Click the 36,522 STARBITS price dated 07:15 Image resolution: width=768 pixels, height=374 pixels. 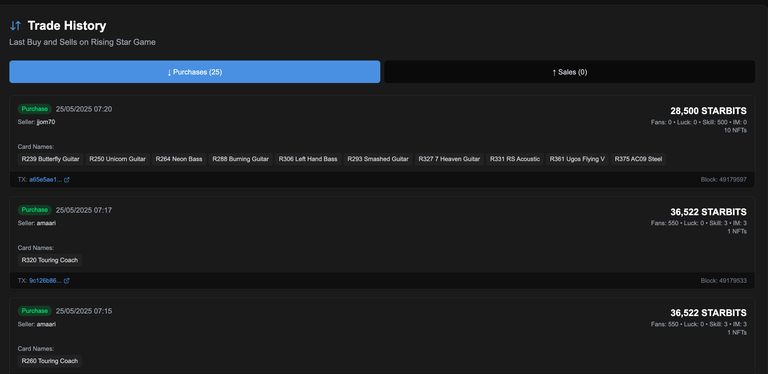pos(708,313)
